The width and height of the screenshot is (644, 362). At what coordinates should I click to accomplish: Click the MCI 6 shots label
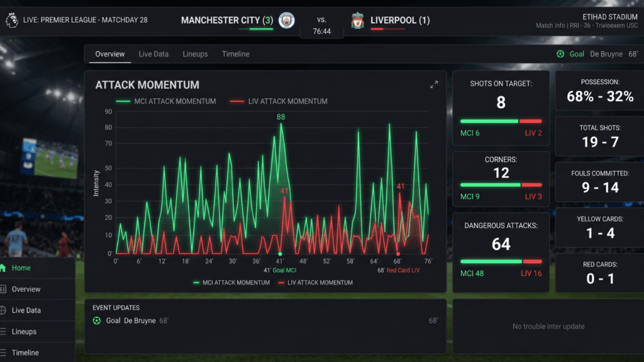coord(469,133)
